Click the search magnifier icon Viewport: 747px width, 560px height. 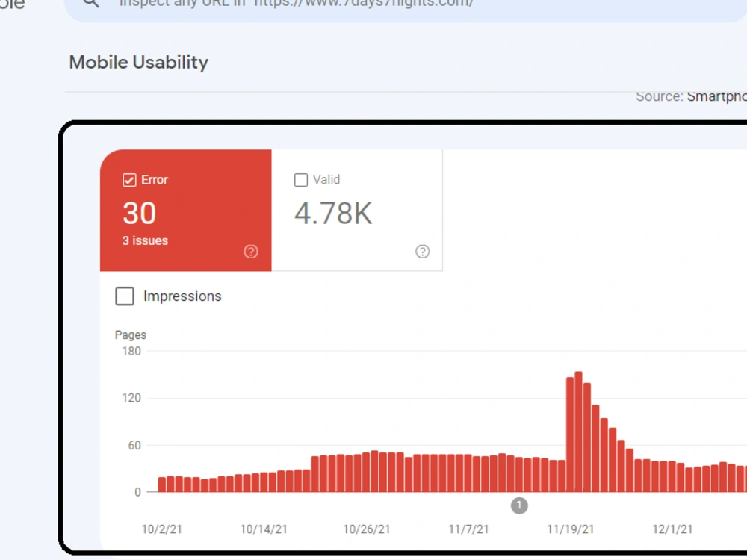[91, 3]
